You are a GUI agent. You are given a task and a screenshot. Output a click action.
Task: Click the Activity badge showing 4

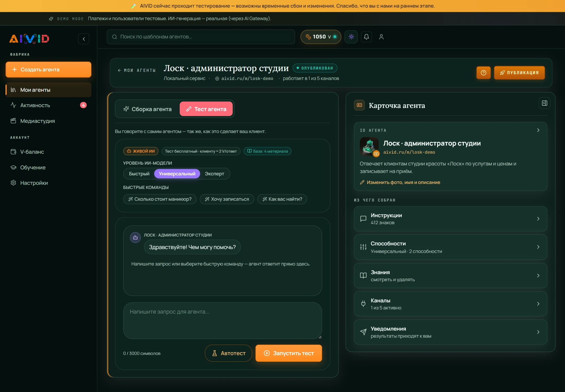pos(83,105)
